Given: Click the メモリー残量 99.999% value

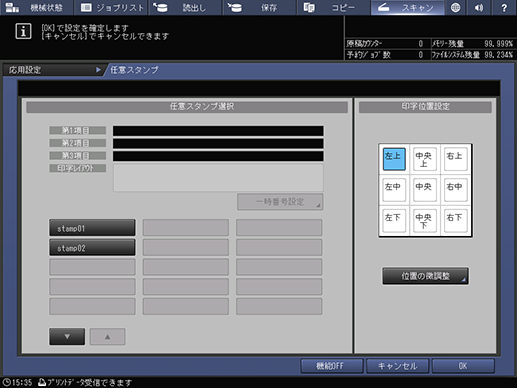Looking at the screenshot, I should [499, 44].
